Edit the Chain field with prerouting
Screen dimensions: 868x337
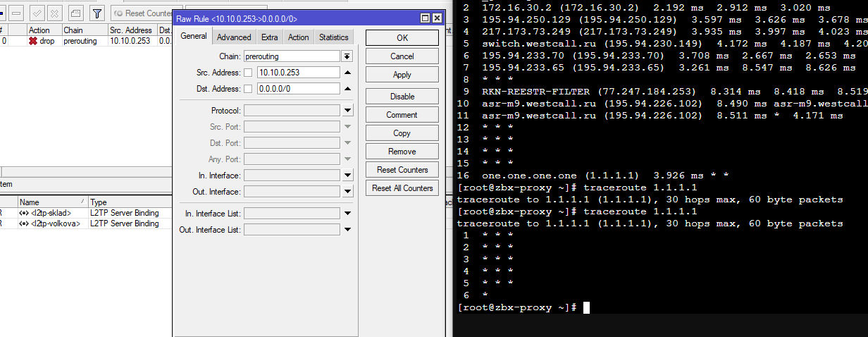point(292,56)
